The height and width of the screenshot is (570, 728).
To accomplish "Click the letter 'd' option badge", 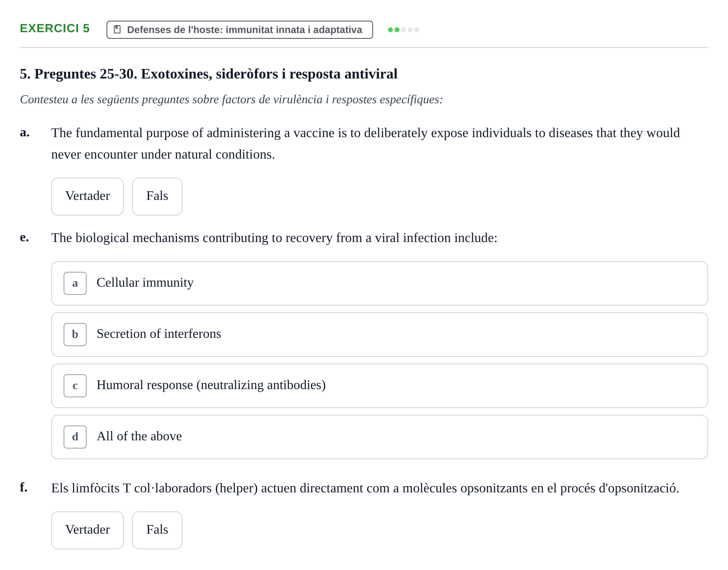I will pyautogui.click(x=75, y=437).
